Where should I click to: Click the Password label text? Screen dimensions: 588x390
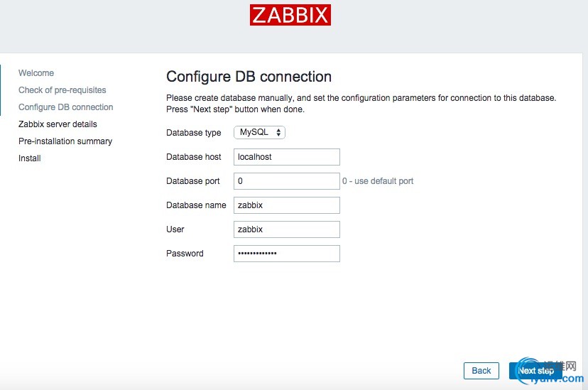click(185, 254)
